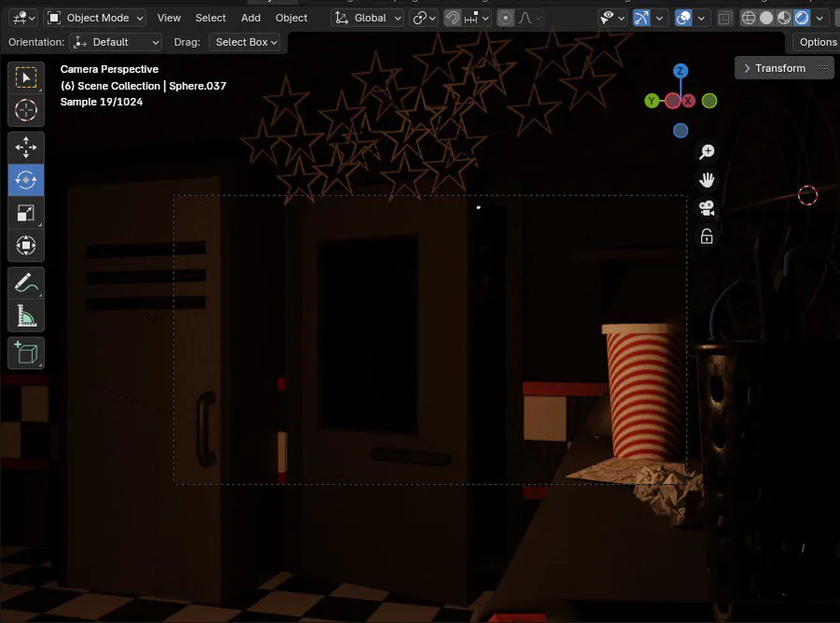This screenshot has width=840, height=623.
Task: Open the Object Mode dropdown
Action: 95,19
